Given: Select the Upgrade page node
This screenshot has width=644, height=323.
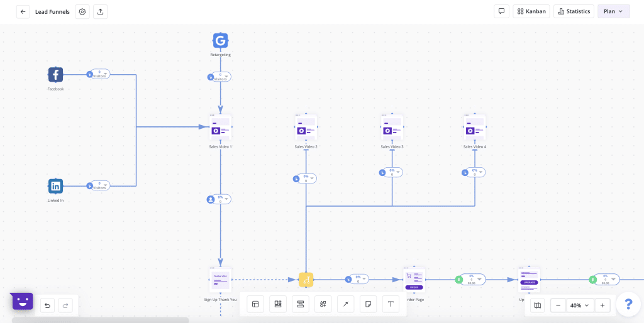Looking at the screenshot, I should pos(529,280).
